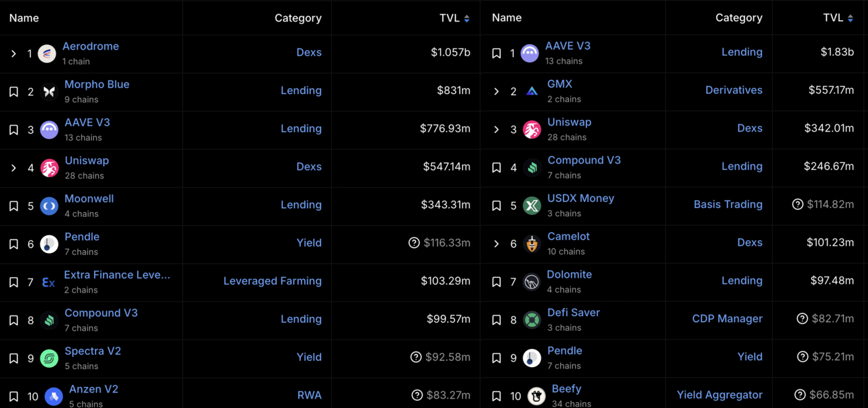The width and height of the screenshot is (868, 408).
Task: Click the USDX Money logo icon
Action: [532, 205]
